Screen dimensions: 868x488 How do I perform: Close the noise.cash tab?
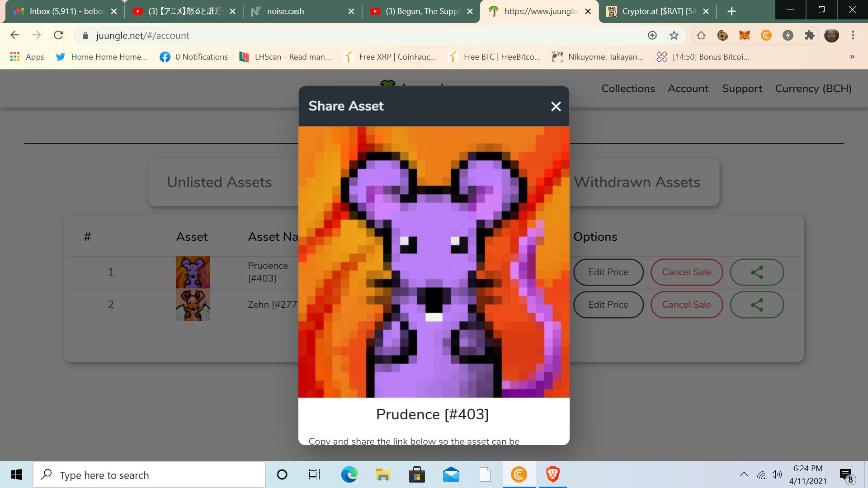(351, 11)
